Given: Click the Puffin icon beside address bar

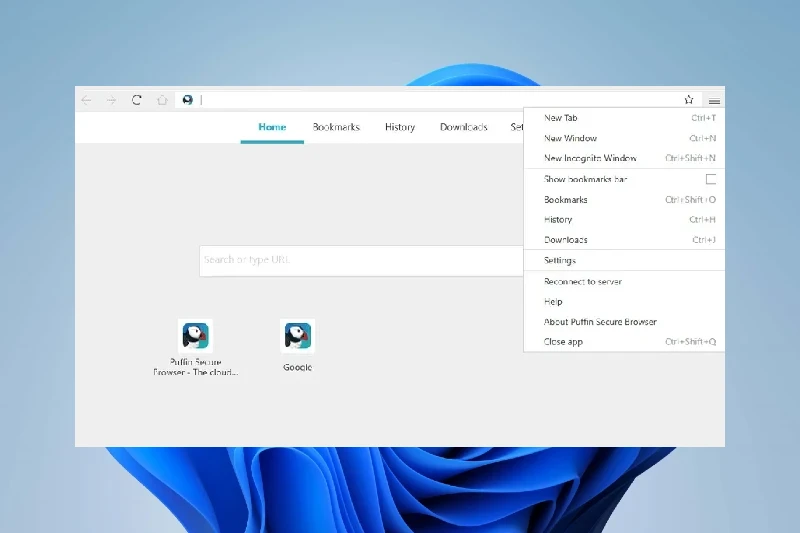Looking at the screenshot, I should [187, 100].
